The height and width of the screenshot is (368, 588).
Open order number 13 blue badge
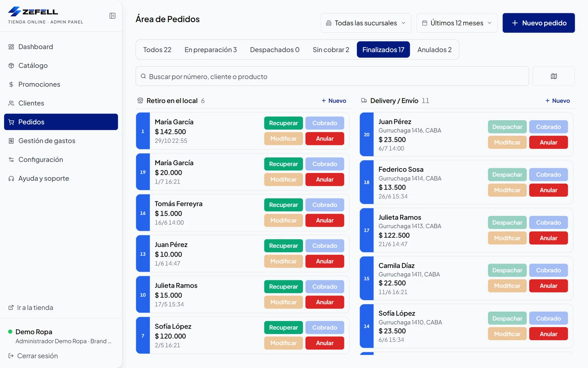pyautogui.click(x=143, y=254)
